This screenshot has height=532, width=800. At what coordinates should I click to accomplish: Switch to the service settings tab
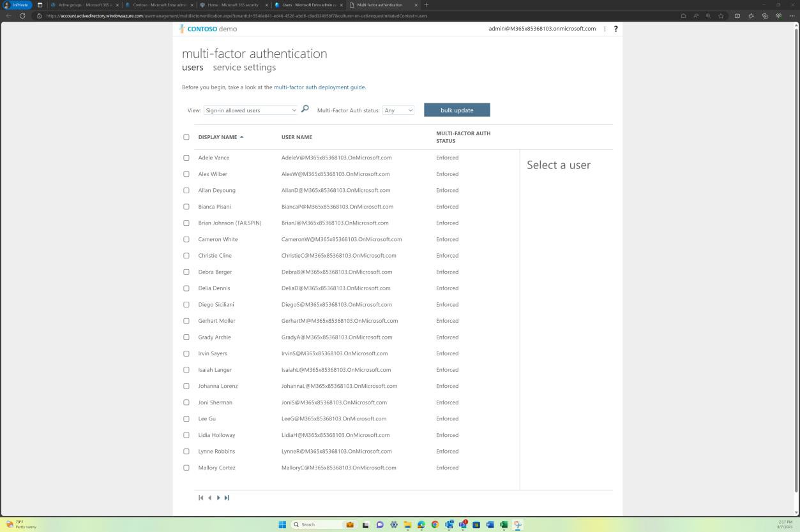point(244,67)
